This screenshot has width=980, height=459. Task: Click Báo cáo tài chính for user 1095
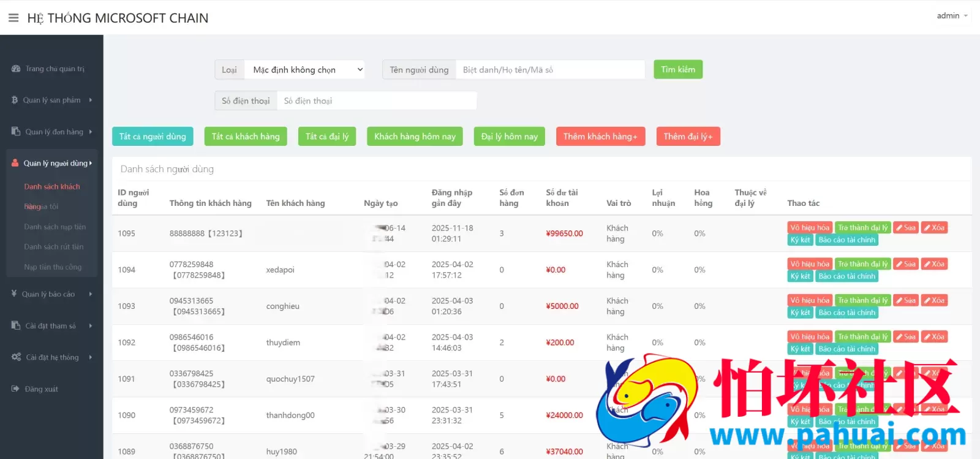pos(847,240)
